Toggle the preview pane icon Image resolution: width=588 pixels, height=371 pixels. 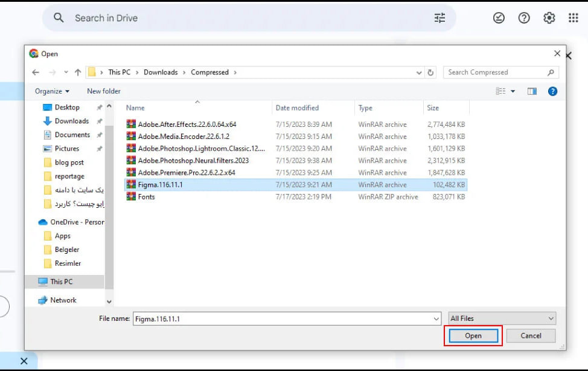[532, 91]
